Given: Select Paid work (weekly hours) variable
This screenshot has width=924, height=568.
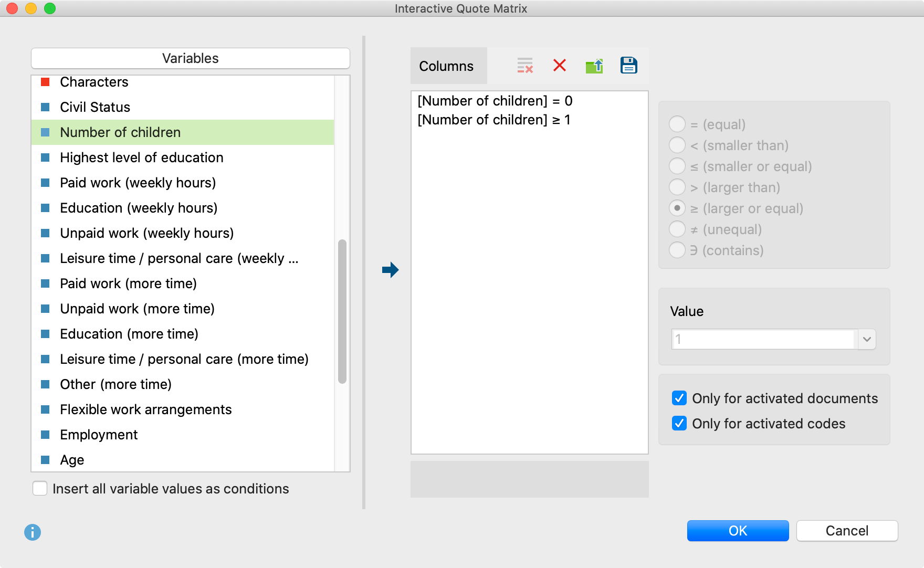Looking at the screenshot, I should [x=183, y=183].
